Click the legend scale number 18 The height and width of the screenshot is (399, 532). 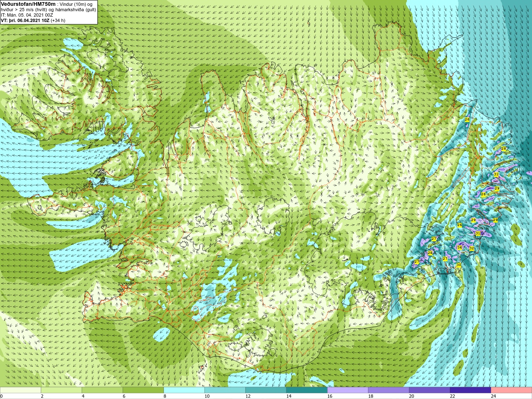(x=370, y=396)
